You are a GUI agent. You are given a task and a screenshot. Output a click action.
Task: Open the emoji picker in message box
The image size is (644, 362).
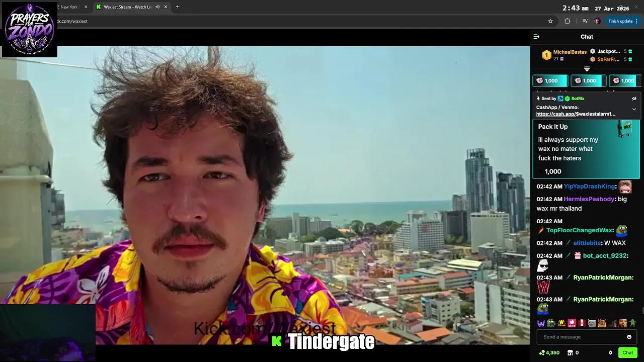pyautogui.click(x=629, y=337)
